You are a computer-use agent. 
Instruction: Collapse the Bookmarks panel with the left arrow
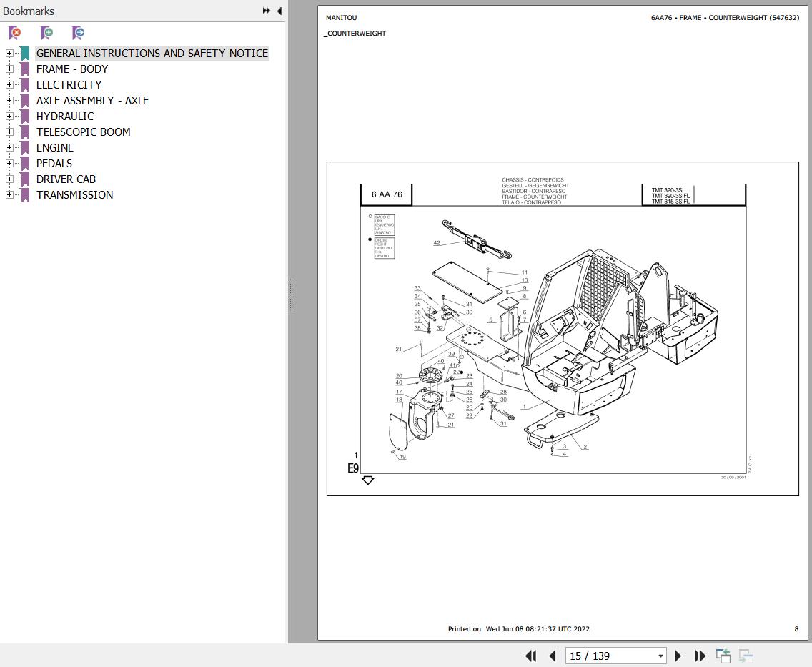279,11
